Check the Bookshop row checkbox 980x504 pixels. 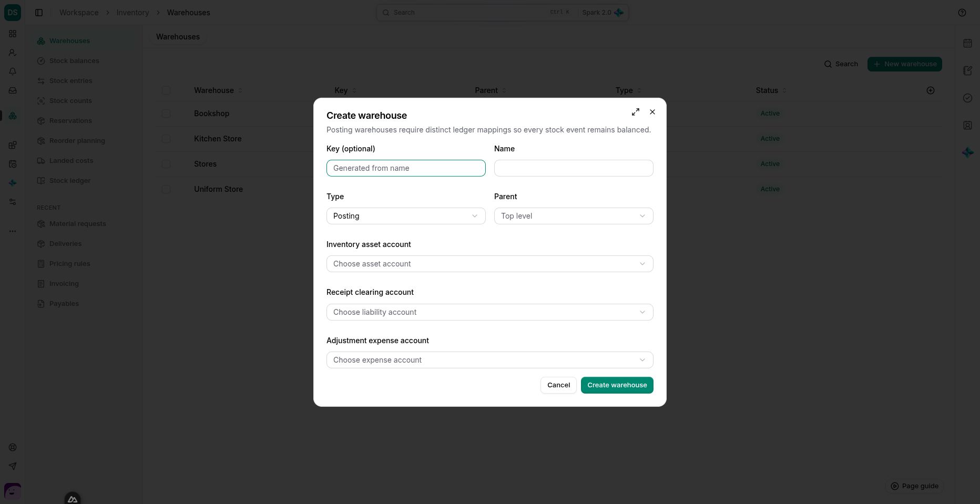(166, 114)
